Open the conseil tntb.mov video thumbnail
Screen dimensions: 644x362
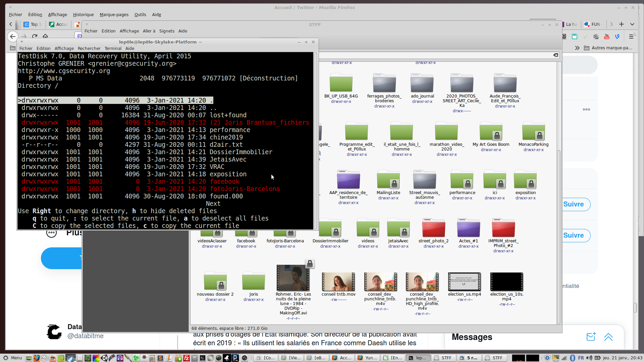click(338, 282)
